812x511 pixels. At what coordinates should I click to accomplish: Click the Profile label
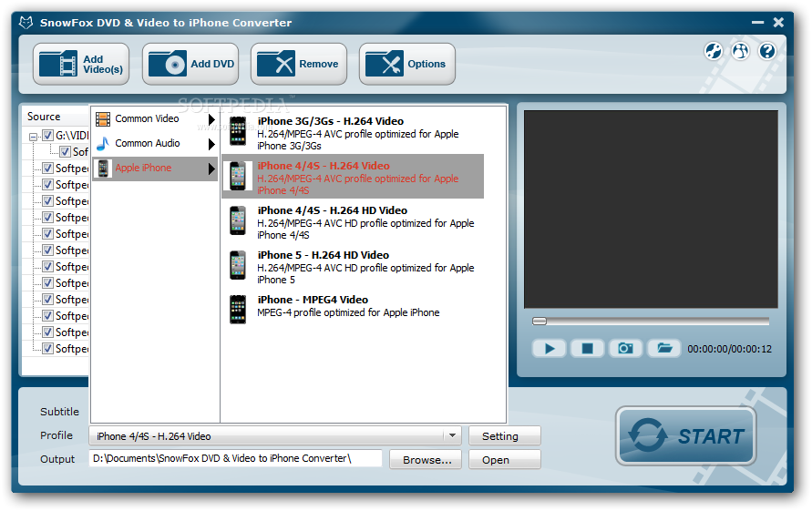[57, 435]
